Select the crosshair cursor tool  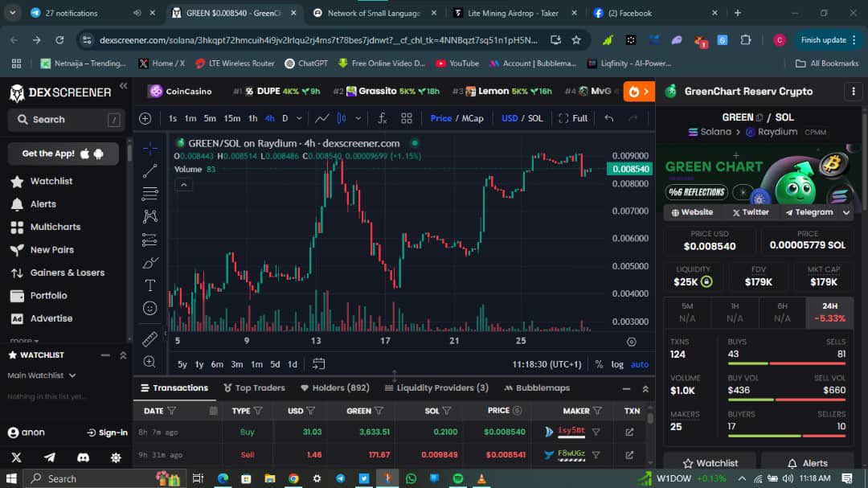(149, 149)
